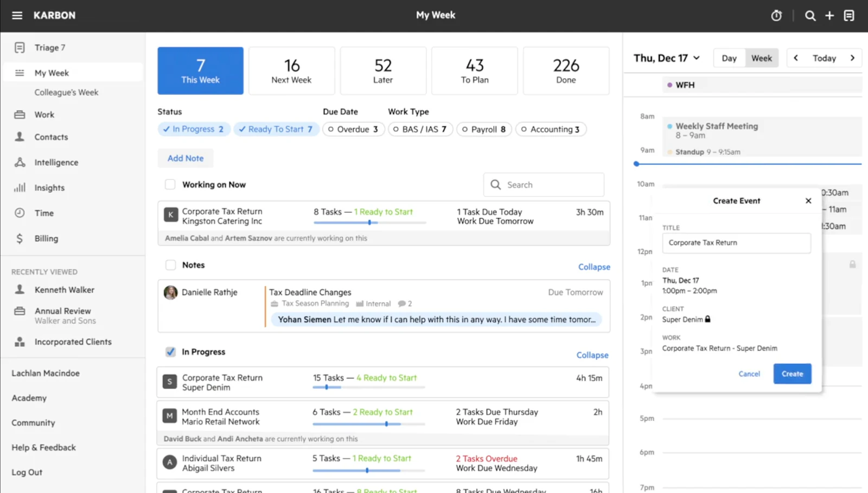Click the WFH all-day event
The image size is (868, 493).
tap(762, 85)
